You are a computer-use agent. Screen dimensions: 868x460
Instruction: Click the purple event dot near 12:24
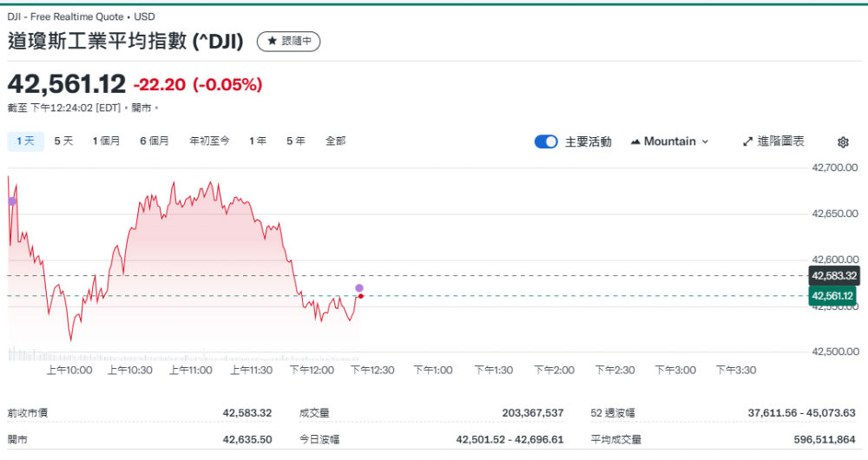click(359, 287)
